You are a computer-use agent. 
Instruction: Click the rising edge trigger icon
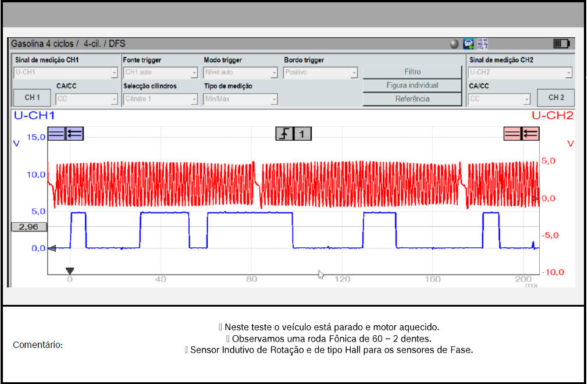(x=284, y=134)
